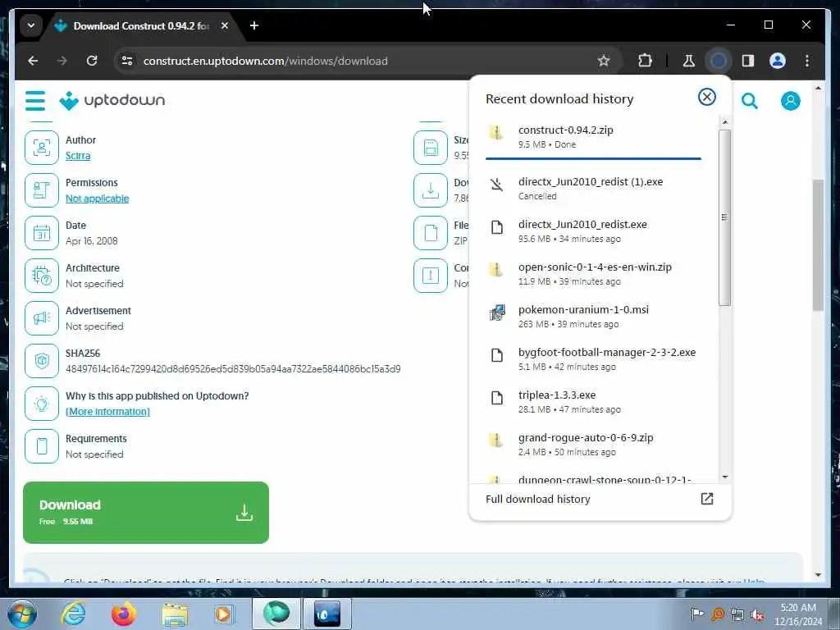Click the Date calendar icon
Image resolution: width=840 pixels, height=630 pixels.
[x=42, y=233]
